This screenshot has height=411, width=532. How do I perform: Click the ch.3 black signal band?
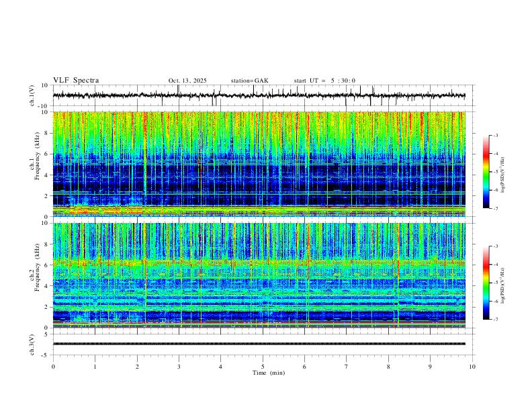pyautogui.click(x=259, y=344)
